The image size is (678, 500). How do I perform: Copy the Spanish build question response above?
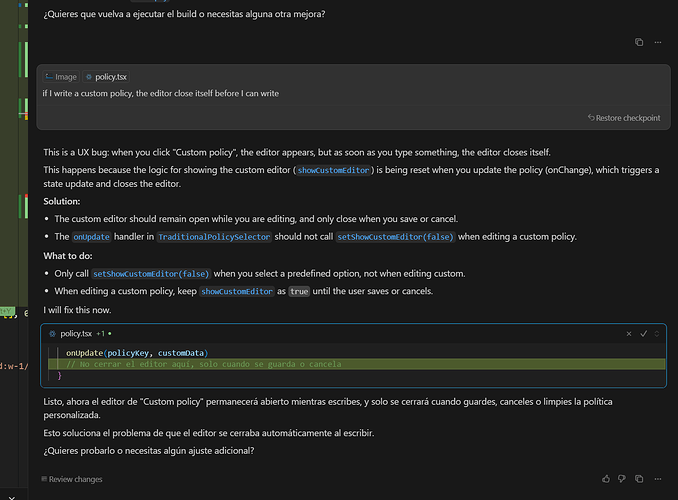pyautogui.click(x=639, y=42)
